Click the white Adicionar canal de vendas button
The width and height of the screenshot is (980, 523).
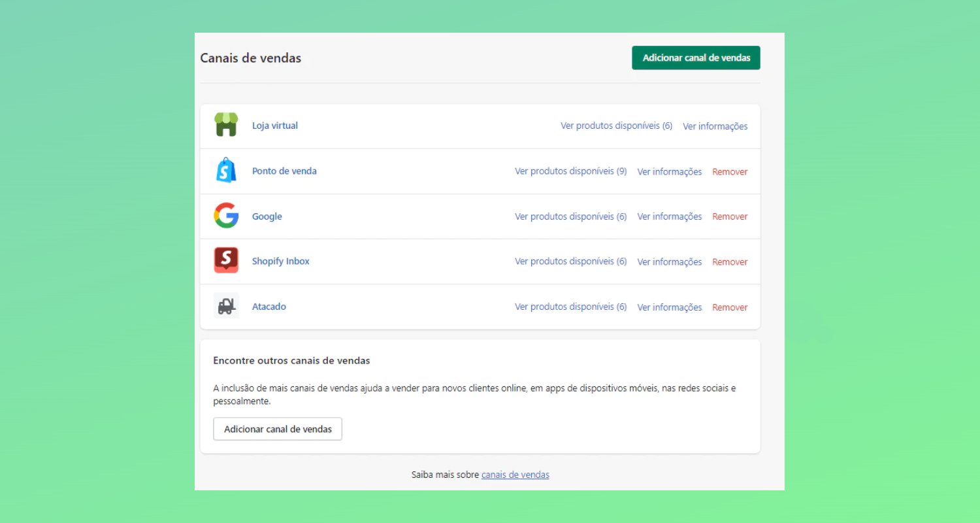coord(278,429)
